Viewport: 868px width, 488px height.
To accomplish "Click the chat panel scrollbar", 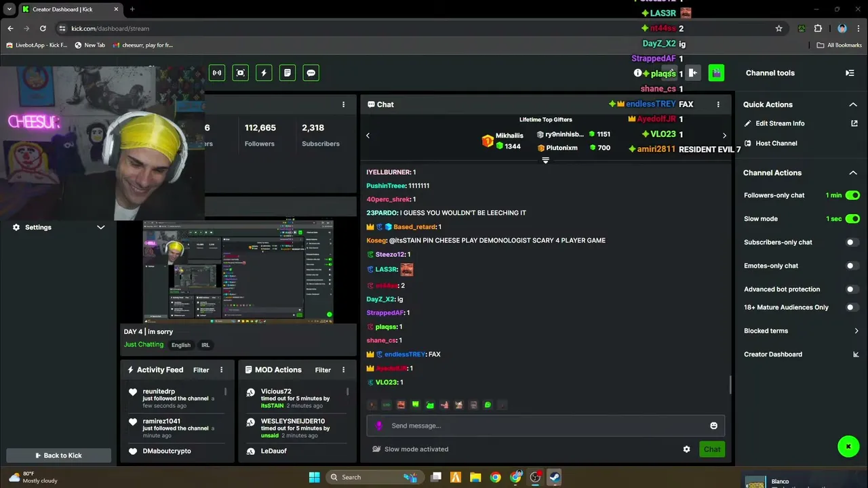I will [730, 384].
